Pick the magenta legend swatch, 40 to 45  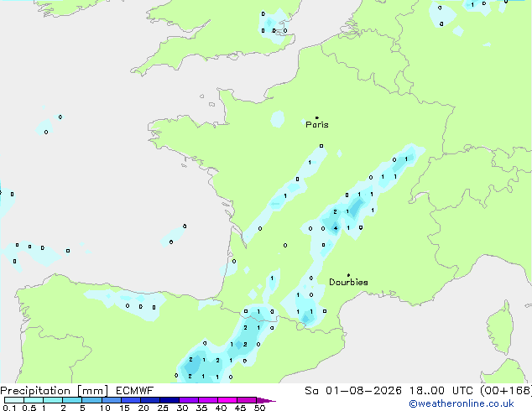[227, 400]
